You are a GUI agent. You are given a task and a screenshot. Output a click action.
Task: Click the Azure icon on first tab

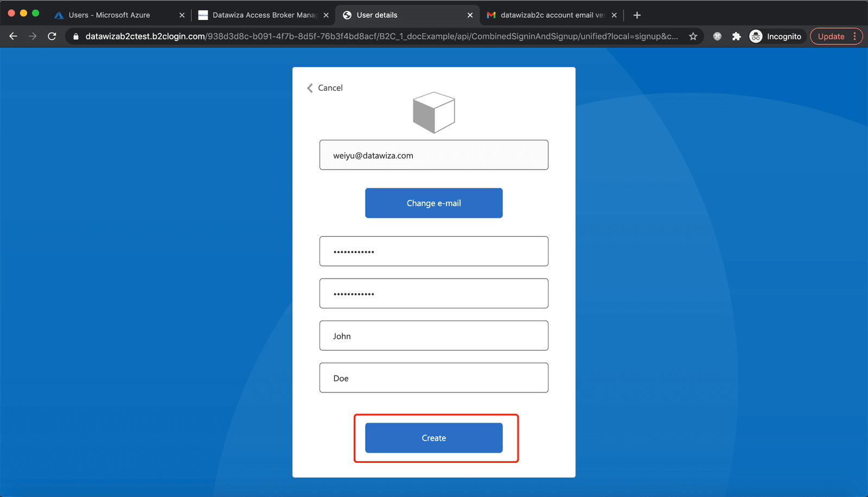coord(59,15)
